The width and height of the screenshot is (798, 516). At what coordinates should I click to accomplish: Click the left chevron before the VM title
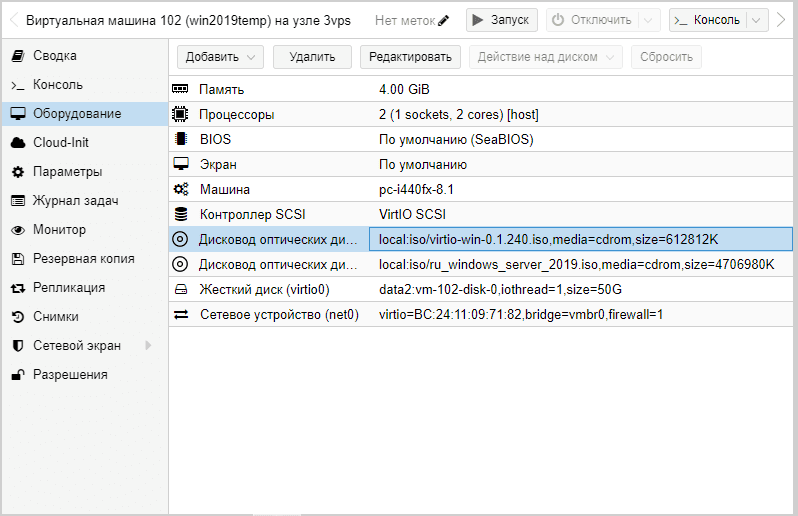(14, 20)
